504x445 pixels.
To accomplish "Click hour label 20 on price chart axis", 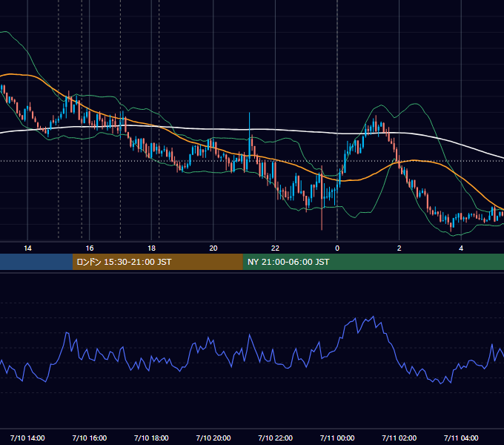I will coord(213,248).
